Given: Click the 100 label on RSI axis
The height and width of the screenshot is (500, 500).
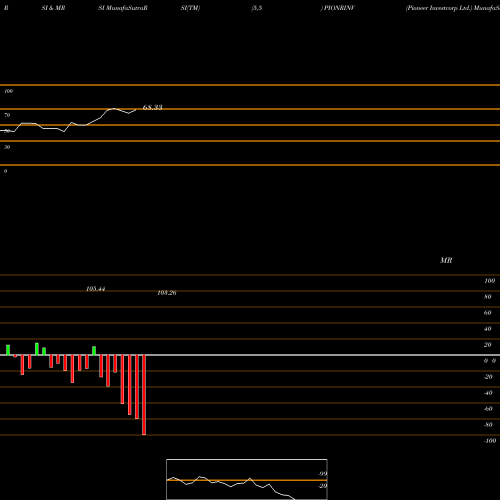Looking at the screenshot, I should pos(8,91).
